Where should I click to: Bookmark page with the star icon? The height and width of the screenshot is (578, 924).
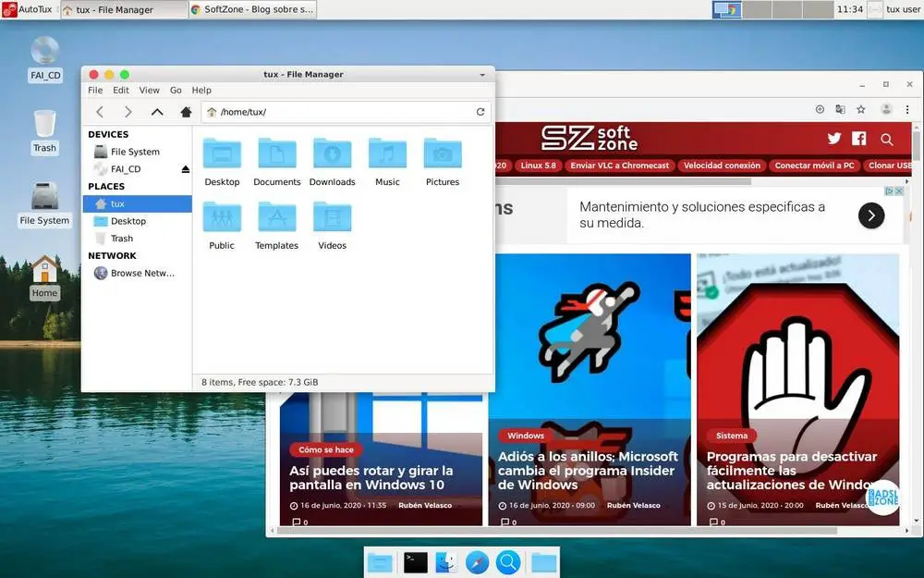point(861,109)
